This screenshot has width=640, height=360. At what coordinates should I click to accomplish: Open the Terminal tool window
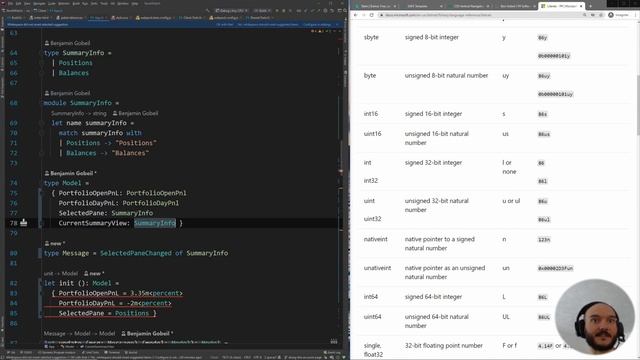click(x=112, y=352)
